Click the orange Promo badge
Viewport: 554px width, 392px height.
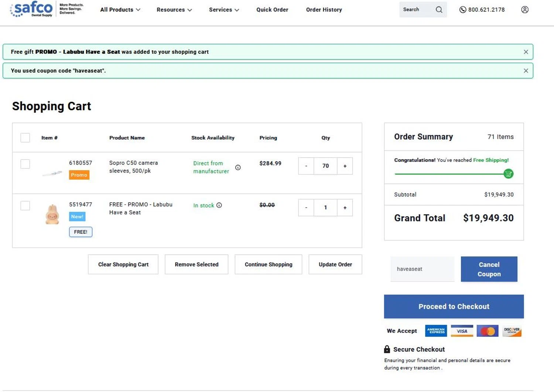click(79, 175)
